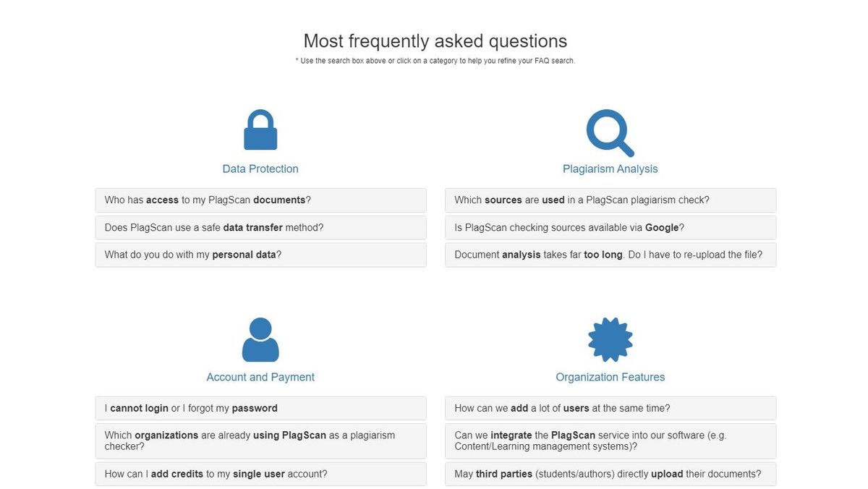This screenshot has height=489, width=868.
Task: Open the question about access to PlagScan documents
Action: point(260,200)
